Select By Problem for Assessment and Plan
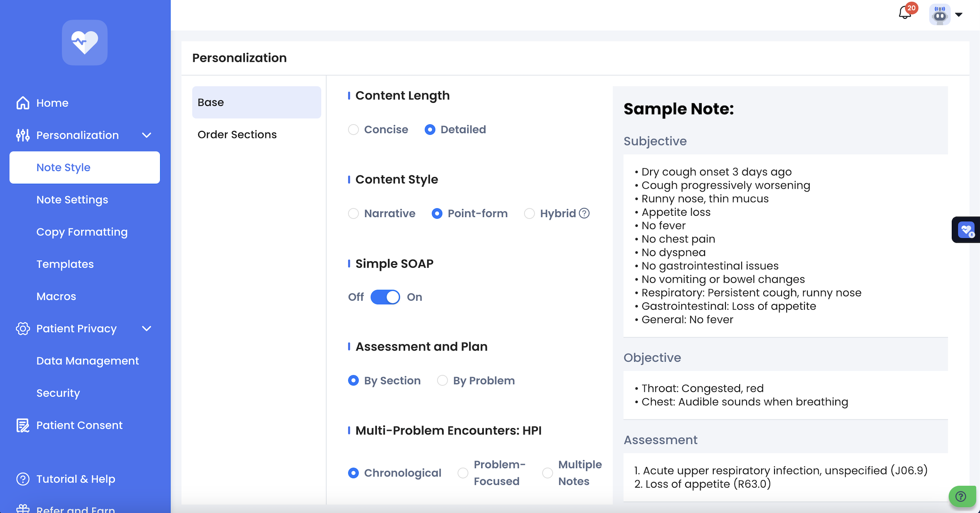This screenshot has width=980, height=513. pos(442,381)
